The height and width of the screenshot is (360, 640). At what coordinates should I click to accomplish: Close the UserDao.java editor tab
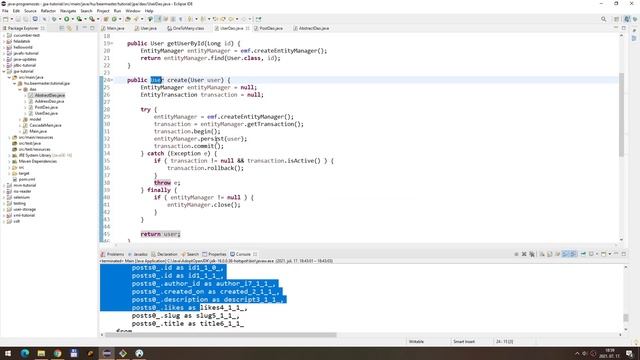[247, 28]
